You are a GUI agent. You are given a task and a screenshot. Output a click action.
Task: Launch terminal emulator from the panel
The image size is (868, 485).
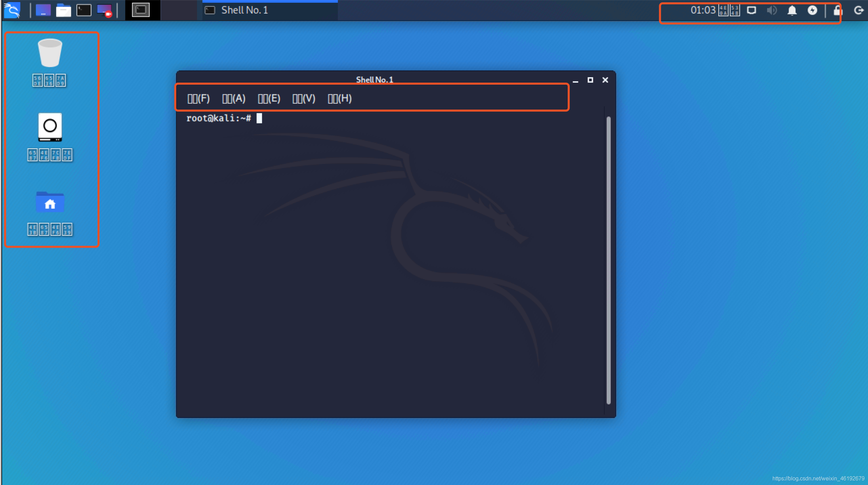[84, 10]
